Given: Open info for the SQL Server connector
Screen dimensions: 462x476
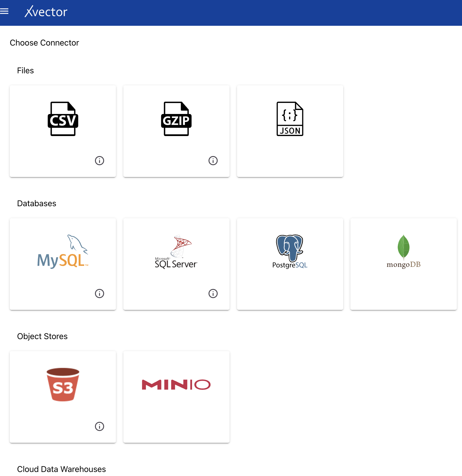Looking at the screenshot, I should coord(213,294).
